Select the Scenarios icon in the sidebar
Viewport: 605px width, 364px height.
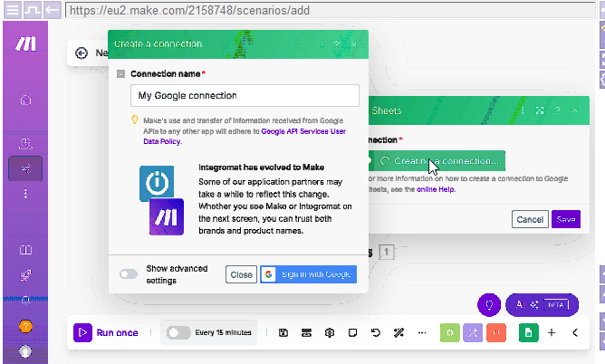pos(25,168)
